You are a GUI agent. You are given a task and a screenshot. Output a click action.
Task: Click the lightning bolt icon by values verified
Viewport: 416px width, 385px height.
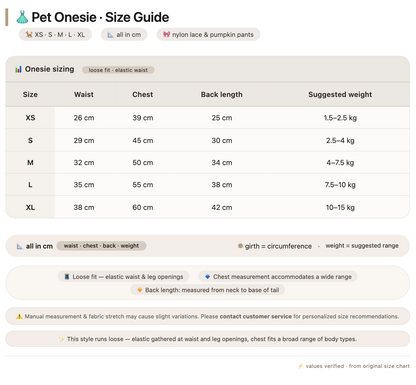(x=300, y=366)
